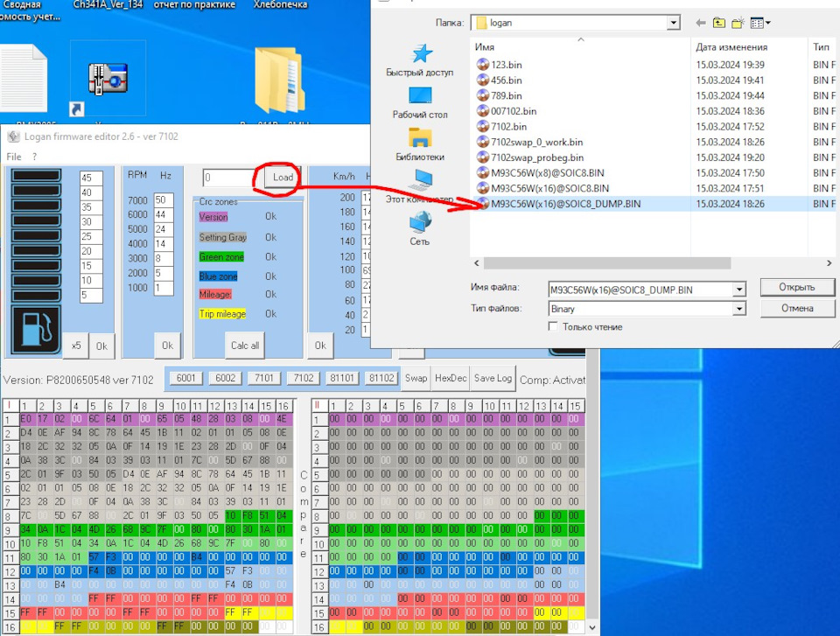Select firmware version 7102
Viewport: 840px width, 636px height.
304,378
